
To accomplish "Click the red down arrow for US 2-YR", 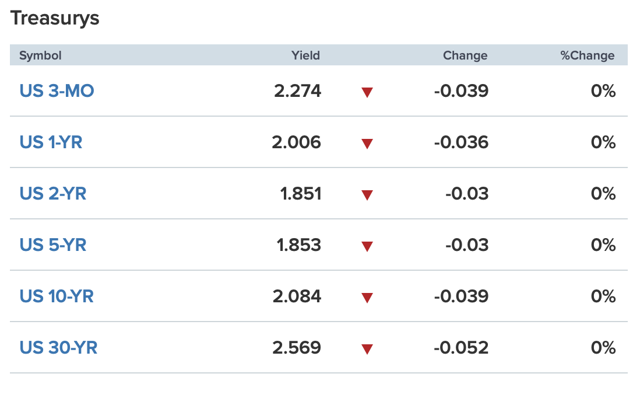I will pyautogui.click(x=367, y=195).
